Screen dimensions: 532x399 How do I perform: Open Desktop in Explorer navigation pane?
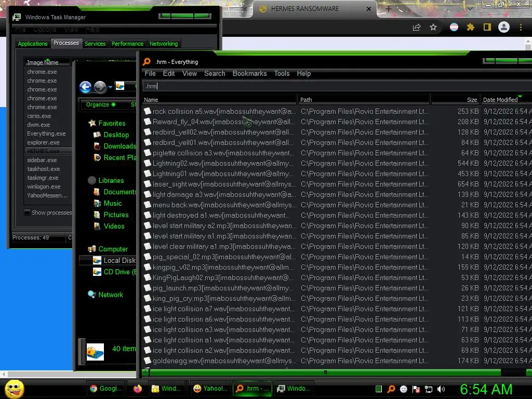click(x=116, y=135)
